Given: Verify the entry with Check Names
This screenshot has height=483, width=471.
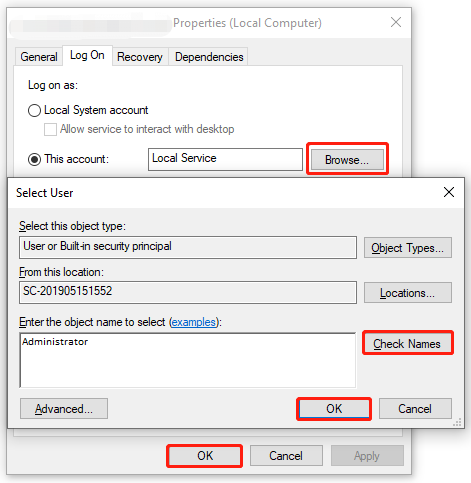Looking at the screenshot, I should [x=408, y=343].
